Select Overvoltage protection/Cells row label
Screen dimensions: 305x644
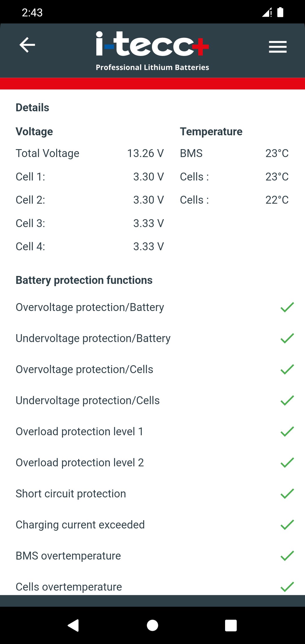(x=84, y=369)
